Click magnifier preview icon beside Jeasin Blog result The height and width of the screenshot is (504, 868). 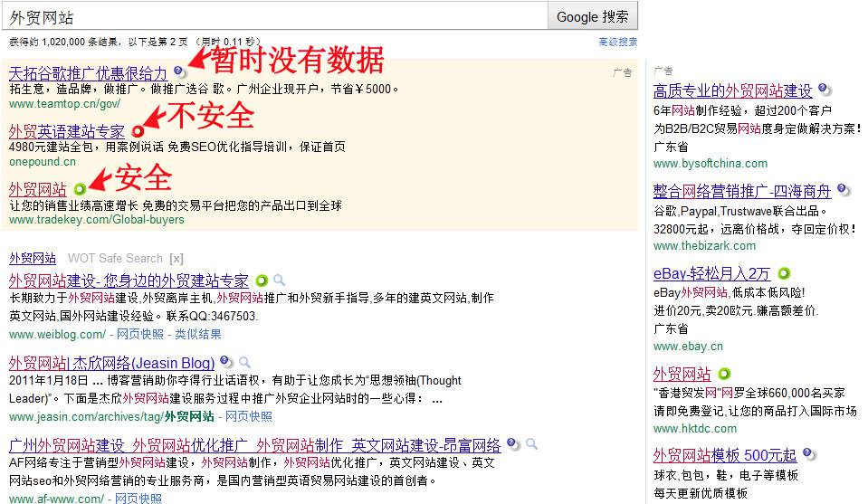[x=244, y=362]
